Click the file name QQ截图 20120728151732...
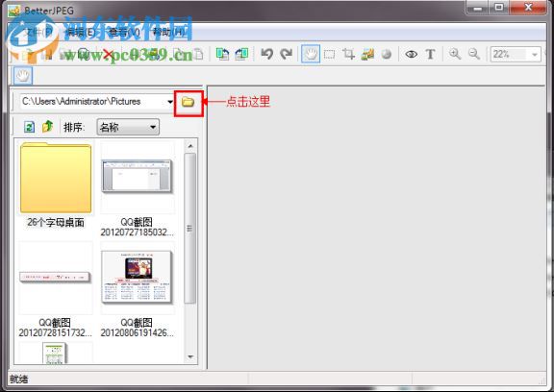This screenshot has width=554, height=392. coord(55,328)
